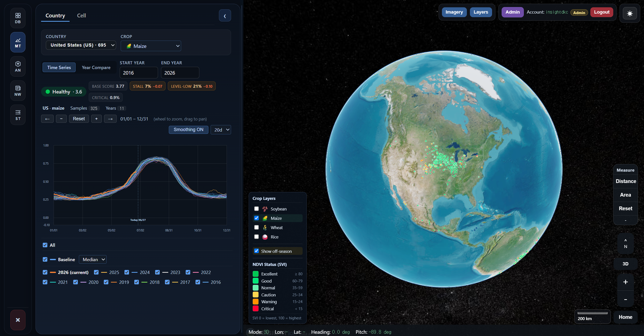Image resolution: width=644 pixels, height=336 pixels.
Task: Zoom out the globe with minus button
Action: click(625, 299)
